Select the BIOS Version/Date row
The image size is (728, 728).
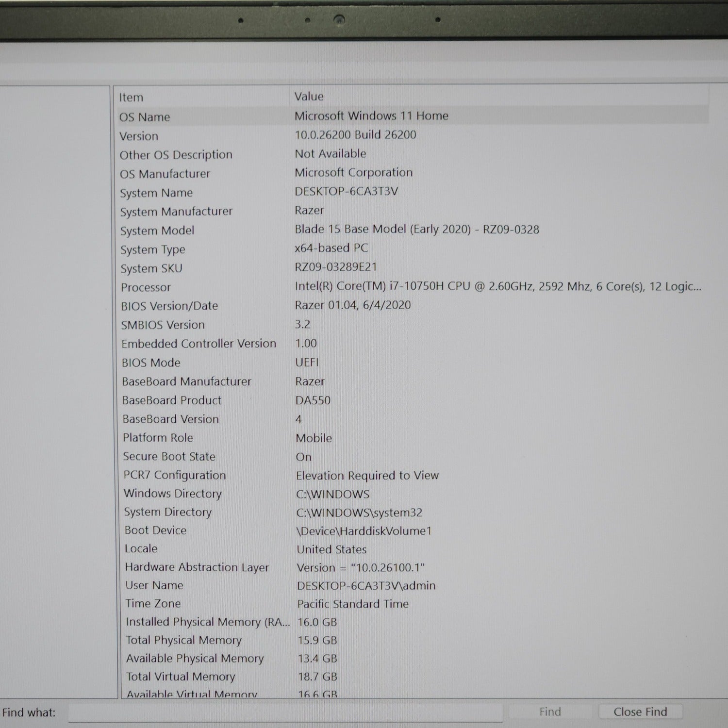point(169,306)
